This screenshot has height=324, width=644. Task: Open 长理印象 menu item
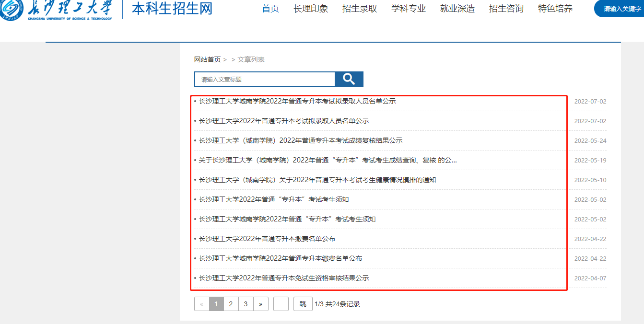coord(311,9)
